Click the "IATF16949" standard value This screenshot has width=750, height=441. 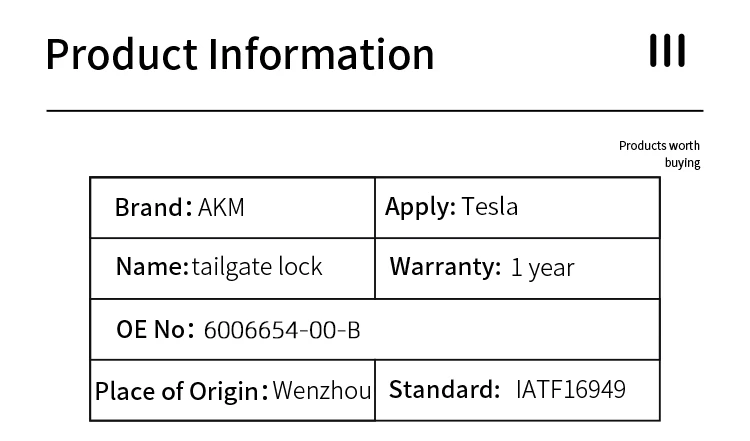[570, 389]
